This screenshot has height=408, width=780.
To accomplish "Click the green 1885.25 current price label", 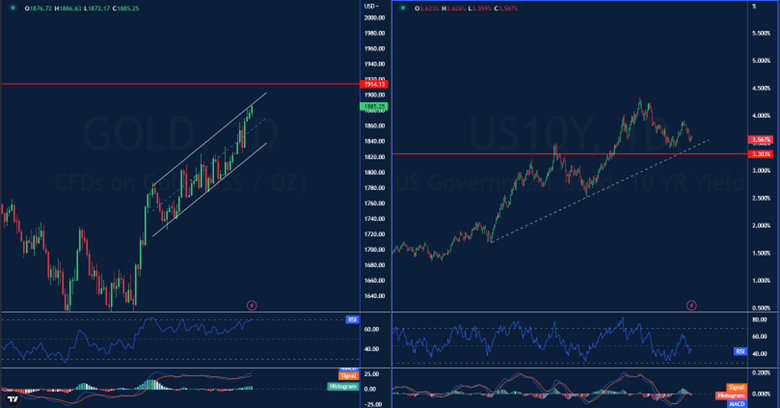I will click(374, 106).
